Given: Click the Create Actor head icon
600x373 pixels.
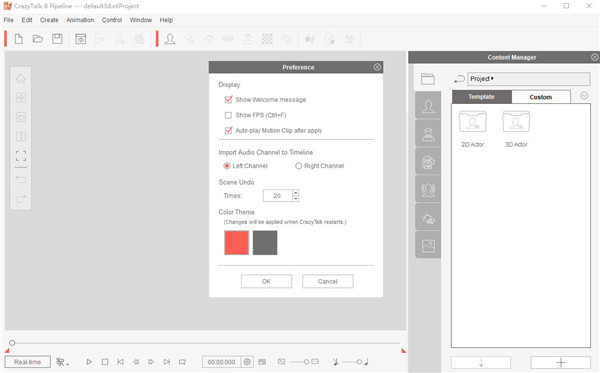Looking at the screenshot, I should (x=170, y=39).
